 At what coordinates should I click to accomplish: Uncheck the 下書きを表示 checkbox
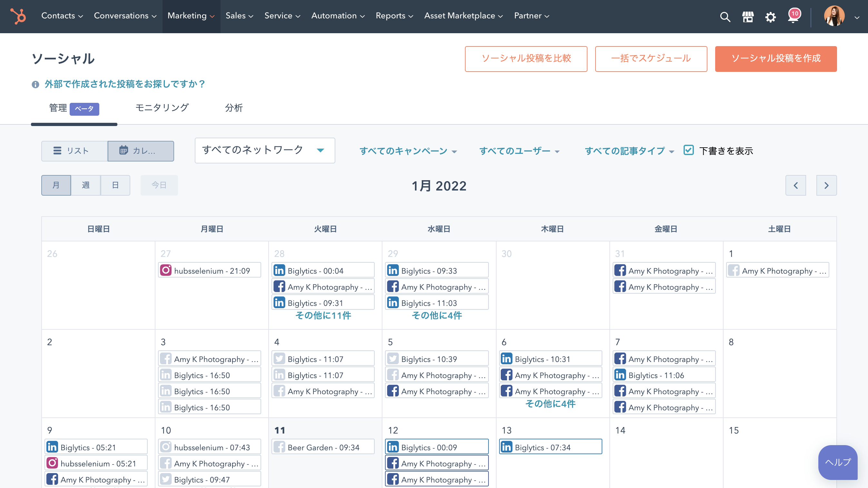click(x=688, y=150)
